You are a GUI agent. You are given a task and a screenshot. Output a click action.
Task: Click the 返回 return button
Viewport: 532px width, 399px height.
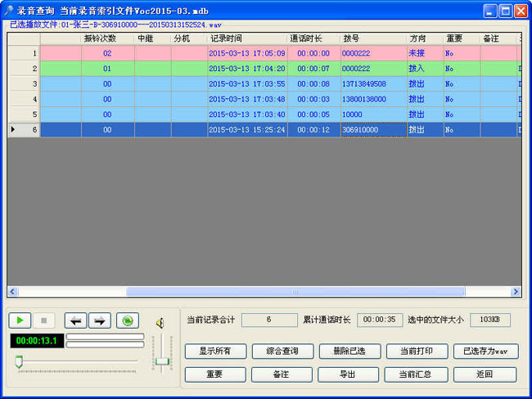point(485,374)
